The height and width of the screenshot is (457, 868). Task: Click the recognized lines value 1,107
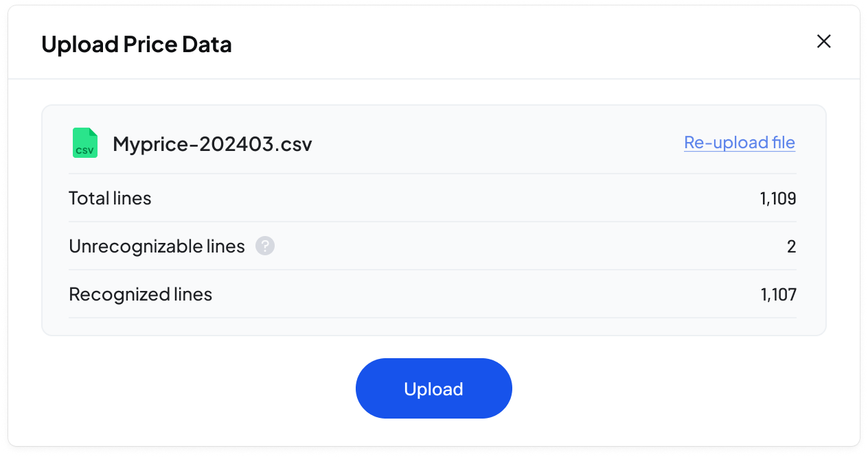pyautogui.click(x=778, y=295)
